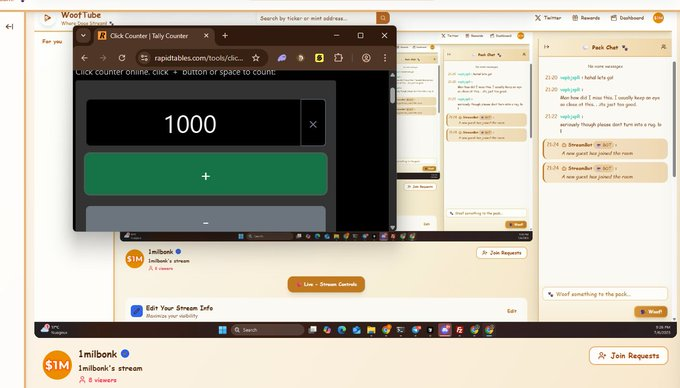Open Rewards in top WoofTube header
680x388 pixels.
coord(586,18)
